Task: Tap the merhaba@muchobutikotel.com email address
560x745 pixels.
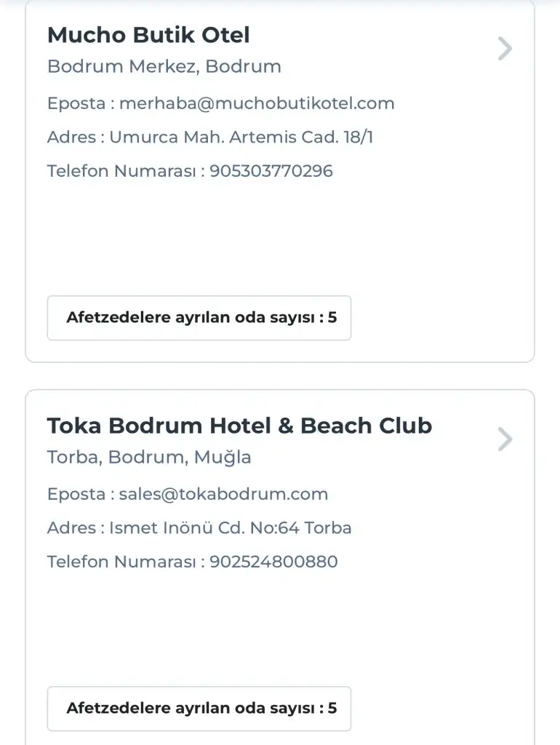Action: point(257,103)
